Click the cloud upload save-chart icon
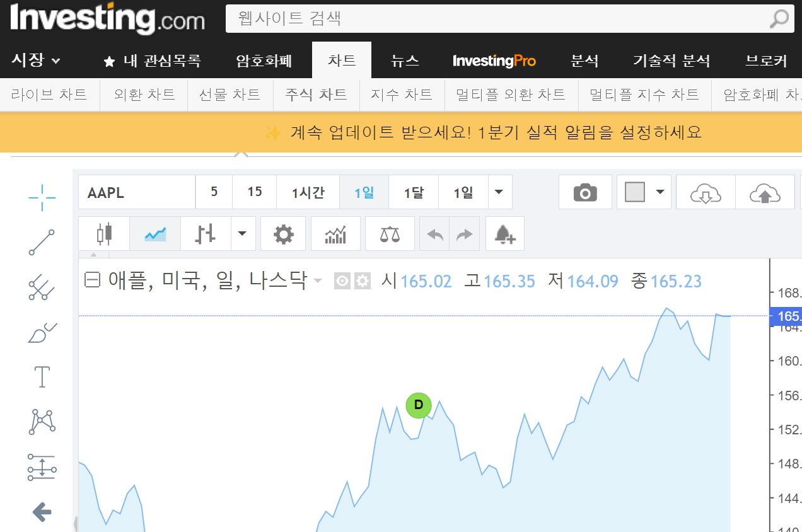 pos(765,193)
